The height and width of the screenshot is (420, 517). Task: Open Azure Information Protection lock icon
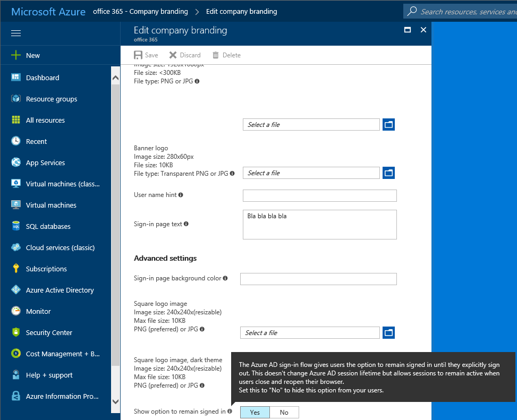16,396
